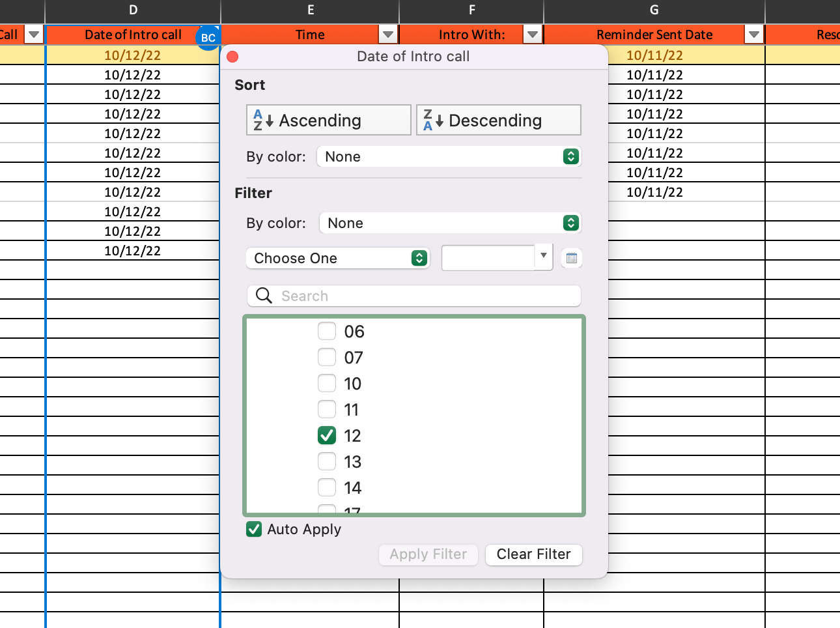Open the Sort By color dropdown
Image resolution: width=840 pixels, height=628 pixels.
pyautogui.click(x=449, y=156)
